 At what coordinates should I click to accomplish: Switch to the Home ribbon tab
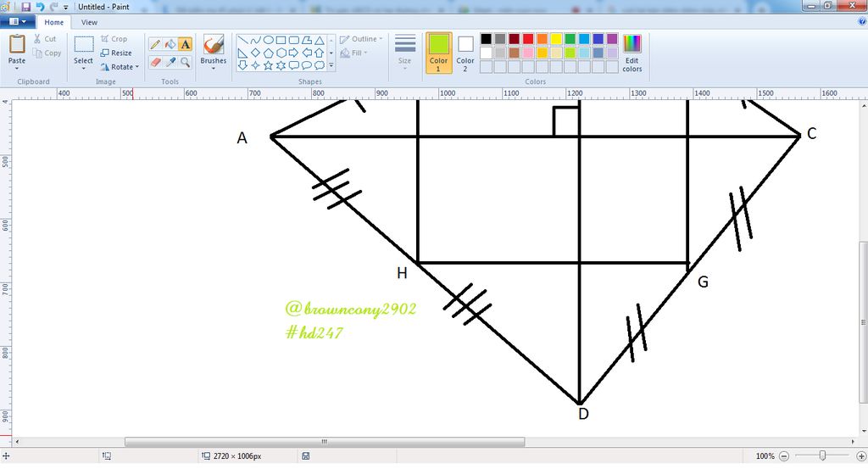(53, 22)
